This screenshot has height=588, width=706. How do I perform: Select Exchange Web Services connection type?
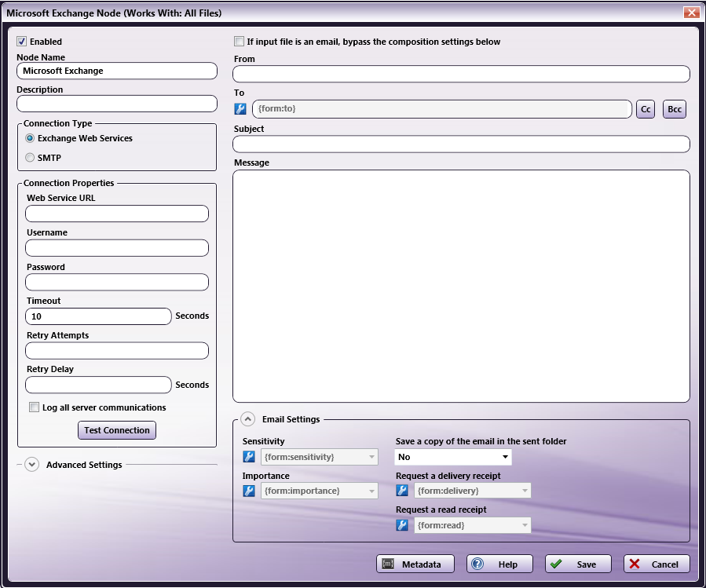(x=30, y=138)
